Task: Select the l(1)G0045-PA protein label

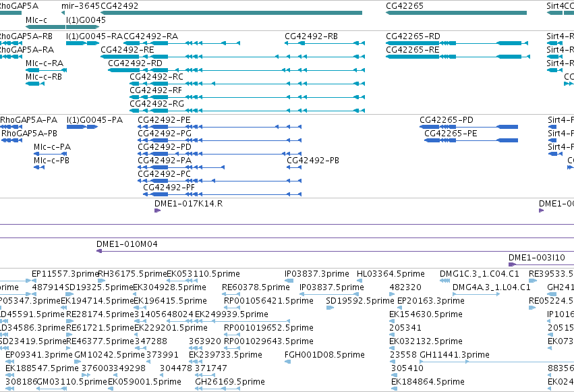Action: pyautogui.click(x=95, y=120)
